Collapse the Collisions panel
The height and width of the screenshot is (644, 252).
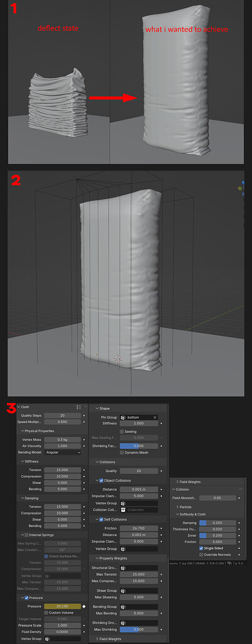click(97, 462)
